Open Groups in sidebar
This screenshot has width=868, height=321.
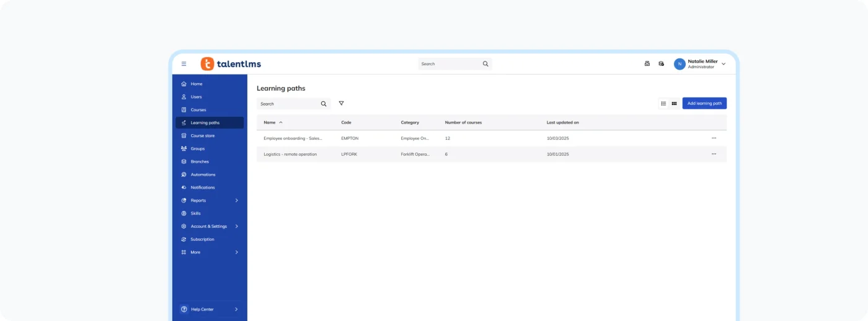pos(210,148)
